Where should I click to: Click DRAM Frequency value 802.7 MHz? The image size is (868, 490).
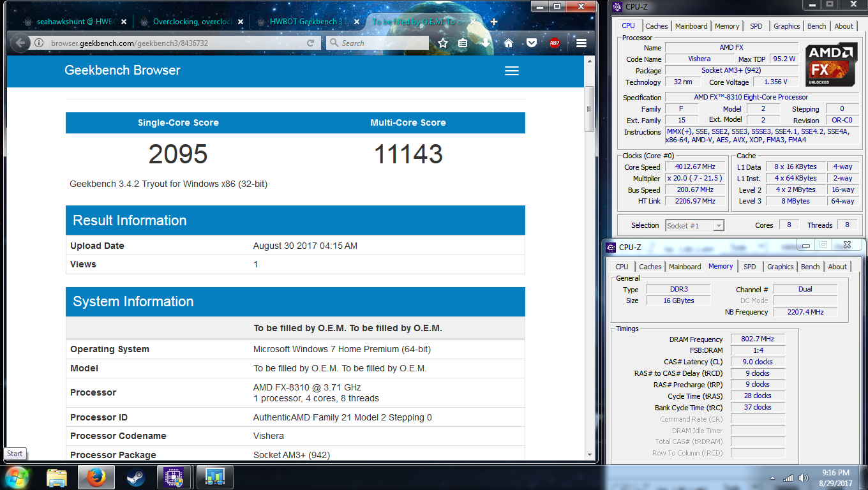click(x=758, y=339)
